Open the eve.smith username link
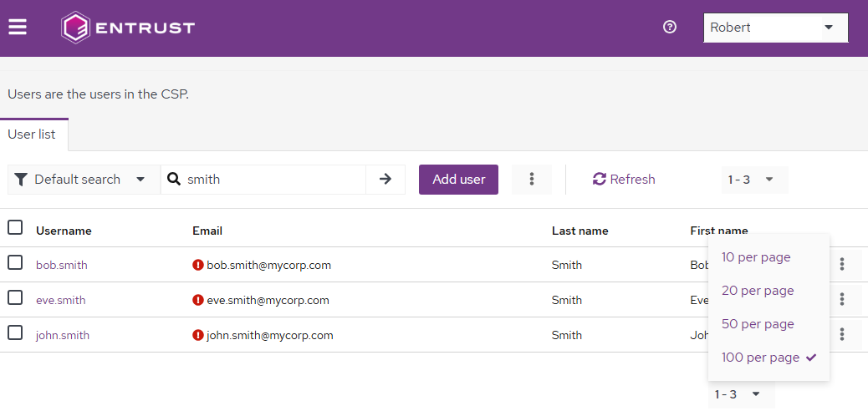Image resolution: width=868 pixels, height=411 pixels. (60, 301)
